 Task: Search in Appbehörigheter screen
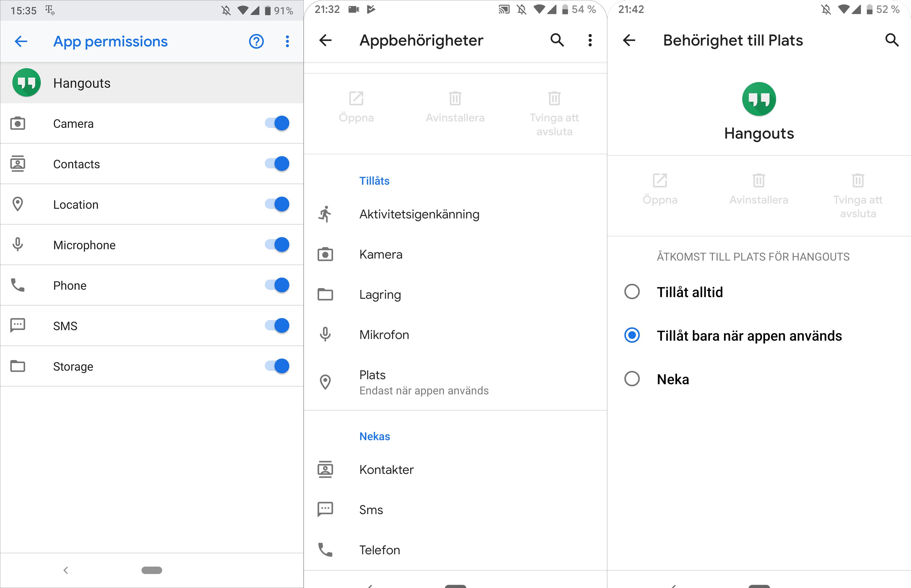pos(557,40)
